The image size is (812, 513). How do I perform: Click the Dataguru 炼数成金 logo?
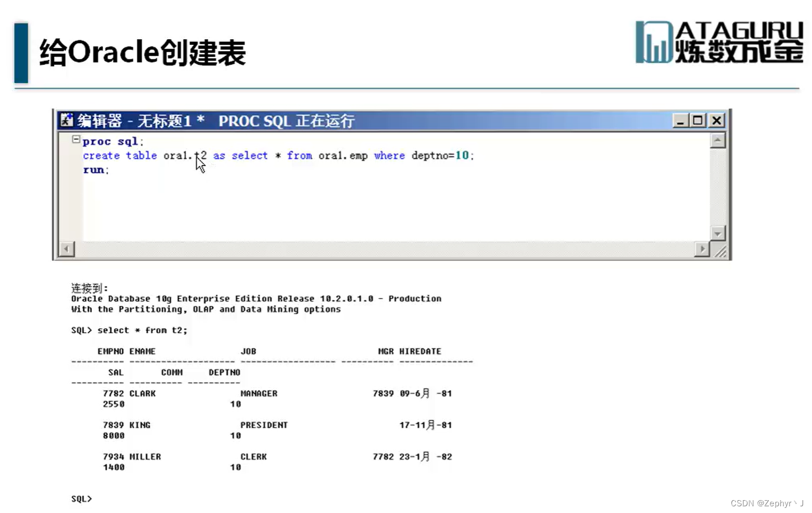(x=719, y=43)
